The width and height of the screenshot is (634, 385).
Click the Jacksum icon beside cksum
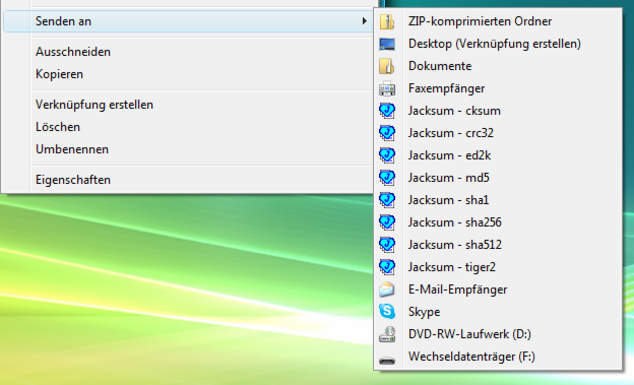coord(387,111)
